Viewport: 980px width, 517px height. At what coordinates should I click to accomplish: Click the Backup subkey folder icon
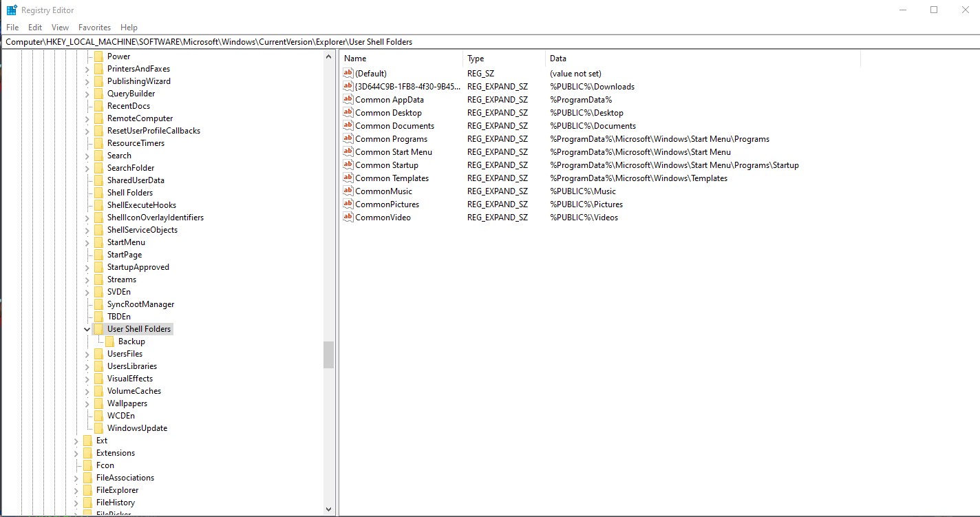click(109, 341)
